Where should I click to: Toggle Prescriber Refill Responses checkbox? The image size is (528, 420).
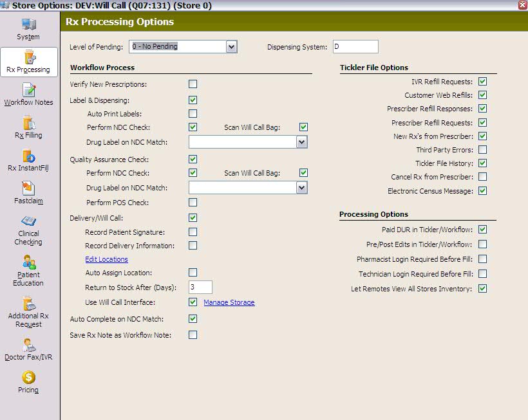tap(482, 108)
